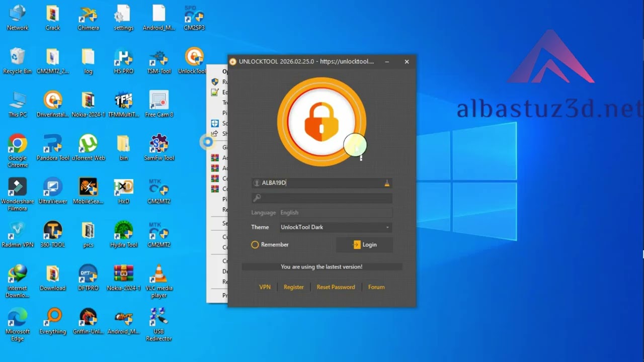The height and width of the screenshot is (362, 644).
Task: Open the pics folder icon
Action: pyautogui.click(x=88, y=234)
